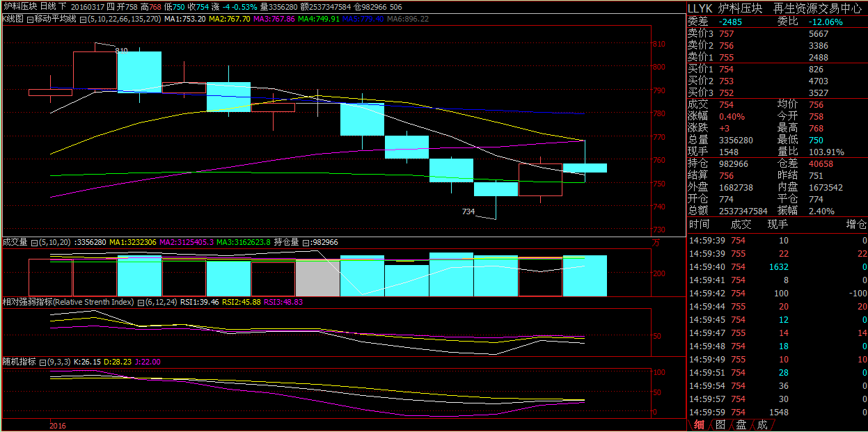The image size is (868, 432).
Task: Select the 成 tab
Action: pyautogui.click(x=762, y=425)
